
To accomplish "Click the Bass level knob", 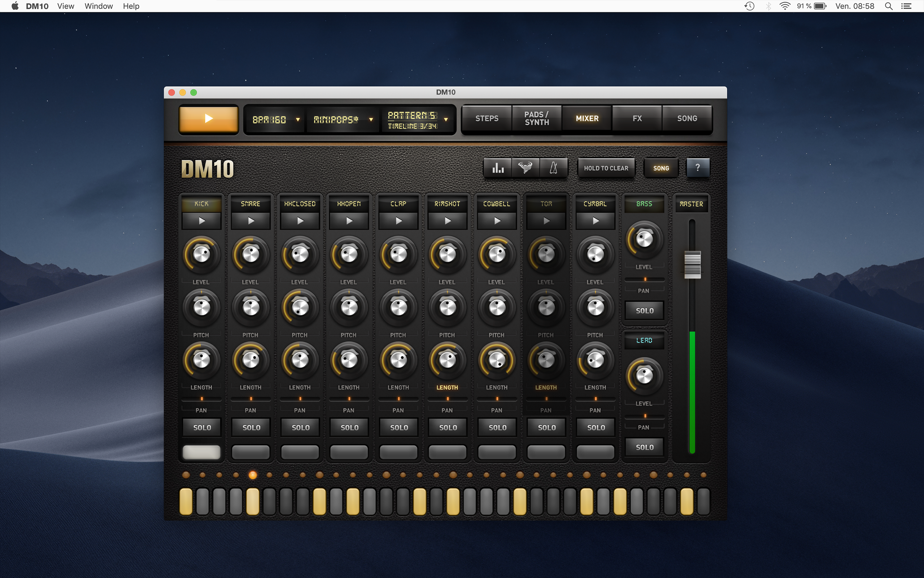I will point(644,239).
